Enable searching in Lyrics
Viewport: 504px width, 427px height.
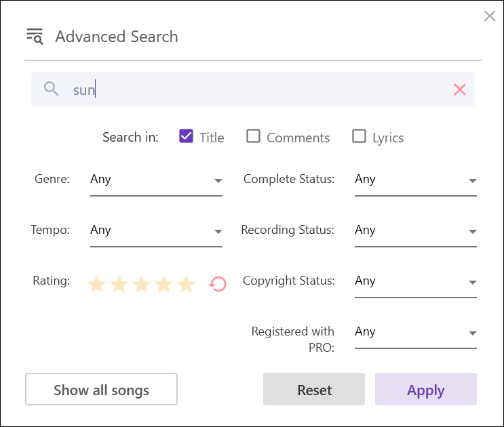click(x=359, y=137)
